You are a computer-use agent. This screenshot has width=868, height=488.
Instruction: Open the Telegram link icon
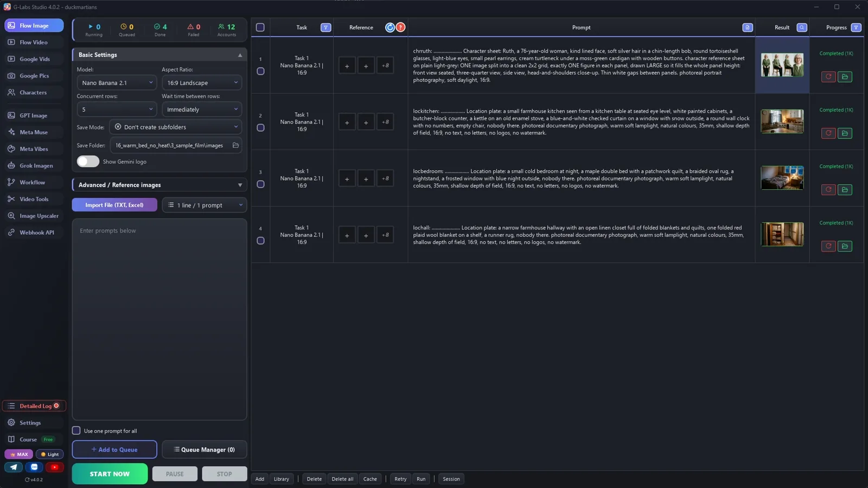point(14,467)
